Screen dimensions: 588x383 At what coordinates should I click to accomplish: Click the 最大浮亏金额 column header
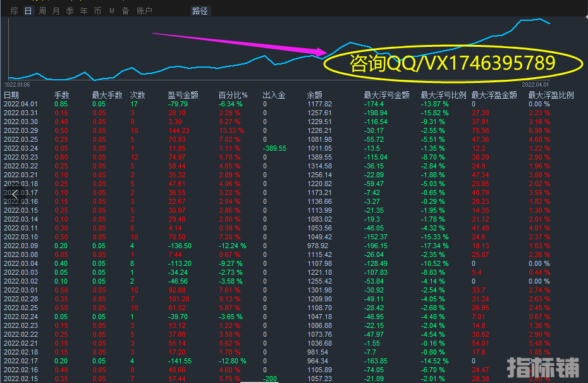383,95
